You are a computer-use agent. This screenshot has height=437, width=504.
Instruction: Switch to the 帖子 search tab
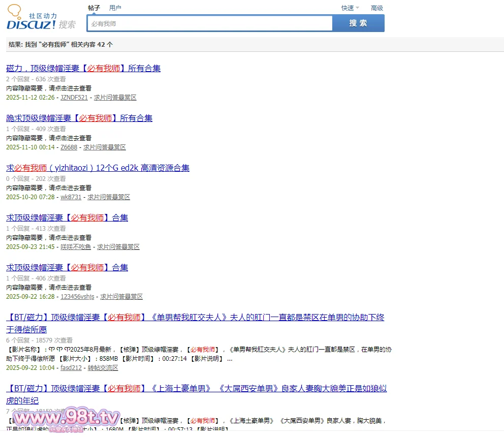tap(94, 8)
